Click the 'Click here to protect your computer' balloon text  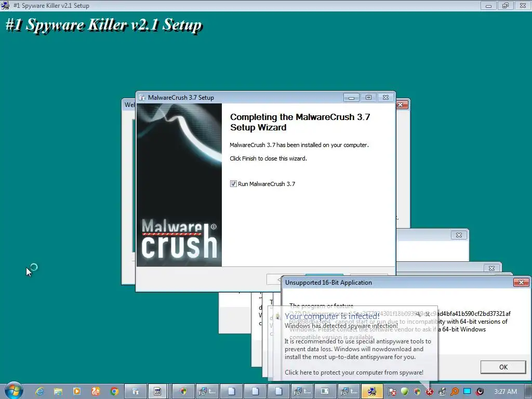tap(354, 372)
